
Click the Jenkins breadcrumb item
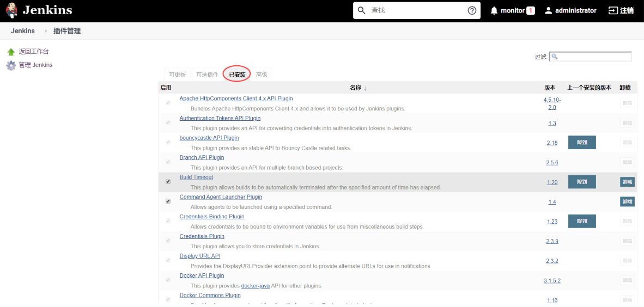[22, 31]
